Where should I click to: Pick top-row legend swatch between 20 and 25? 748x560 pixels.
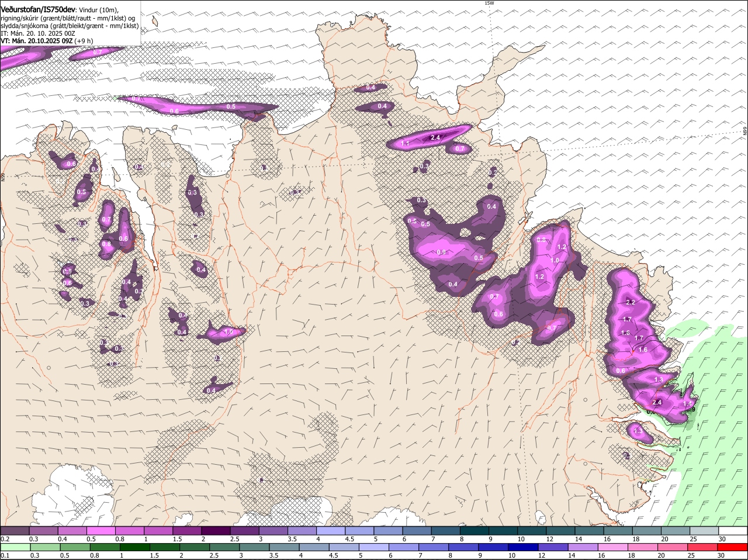pyautogui.click(x=675, y=531)
